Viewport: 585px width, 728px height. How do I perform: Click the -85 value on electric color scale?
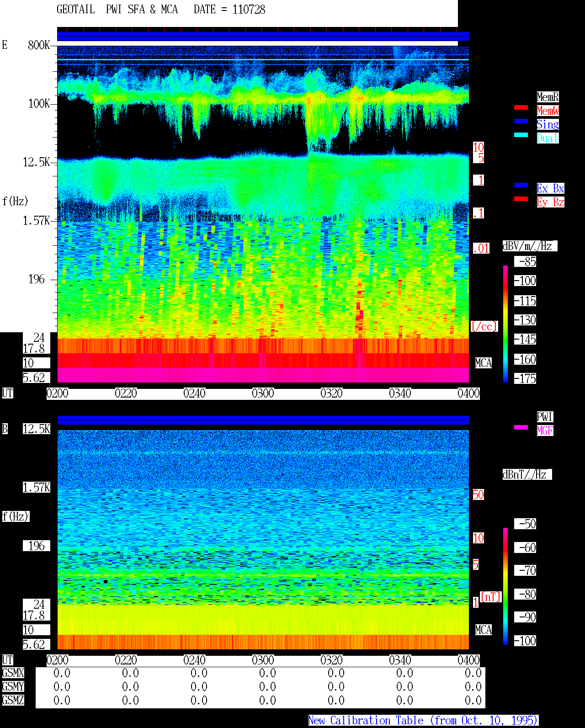click(526, 262)
